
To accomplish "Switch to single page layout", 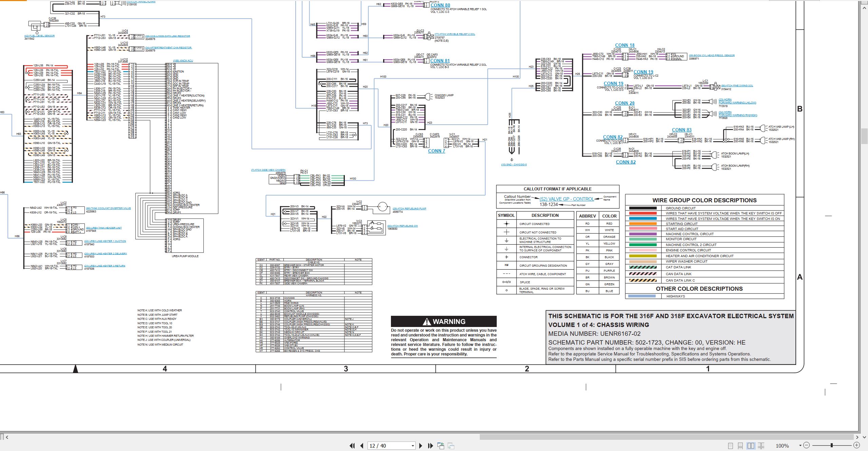I will 731,446.
